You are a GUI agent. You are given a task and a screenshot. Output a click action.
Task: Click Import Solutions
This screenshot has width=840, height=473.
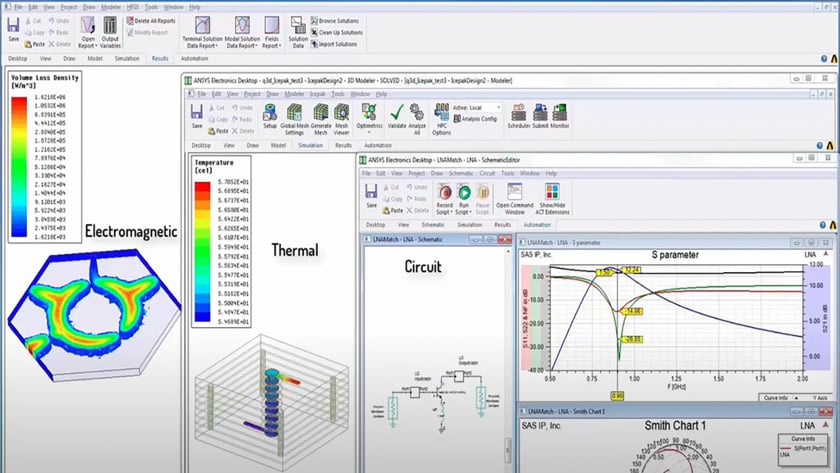coord(334,44)
